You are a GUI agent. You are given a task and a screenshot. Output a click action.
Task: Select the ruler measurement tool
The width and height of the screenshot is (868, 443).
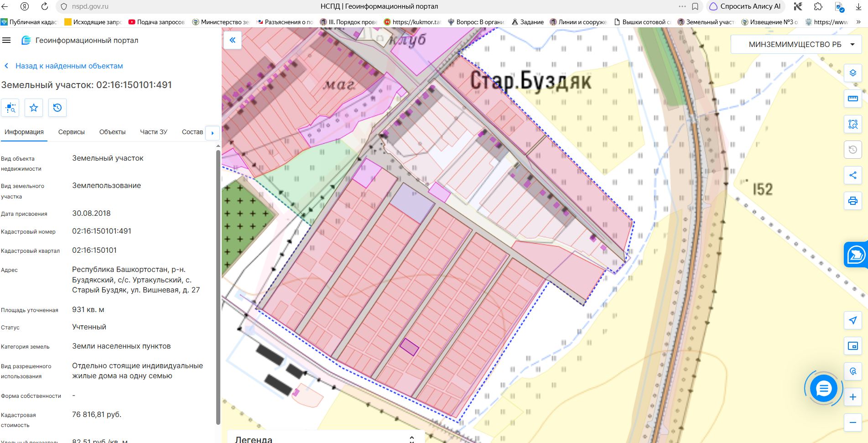click(x=852, y=99)
